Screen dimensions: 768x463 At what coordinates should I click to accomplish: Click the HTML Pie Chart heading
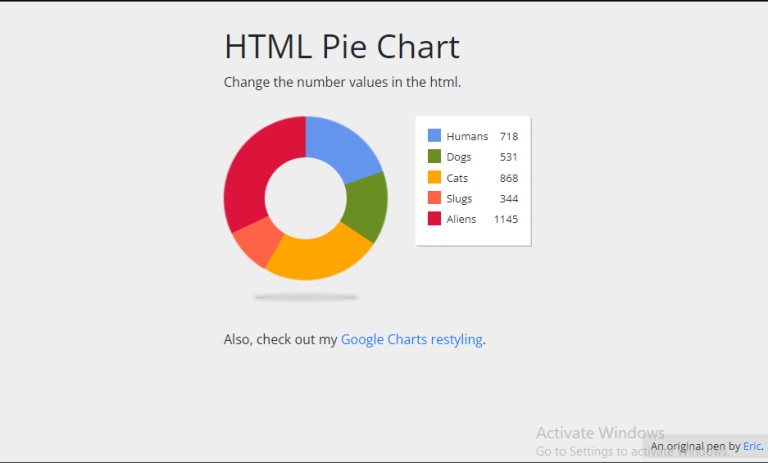(x=342, y=47)
